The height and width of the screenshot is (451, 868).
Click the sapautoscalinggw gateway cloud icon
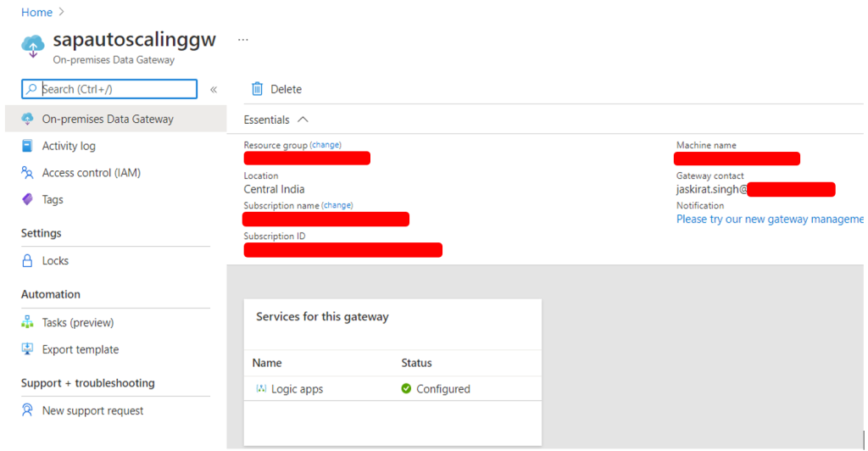pyautogui.click(x=33, y=46)
